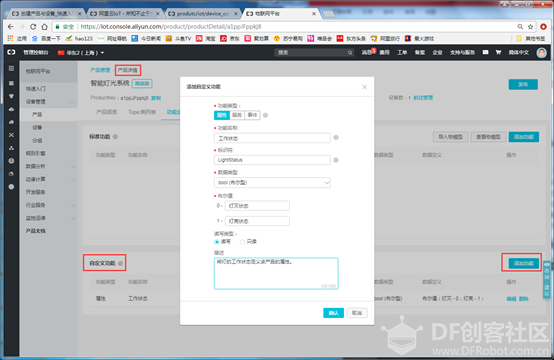This screenshot has width=554, height=360.
Task: Open the 华东2（上海）region dropdown
Action: 81,53
